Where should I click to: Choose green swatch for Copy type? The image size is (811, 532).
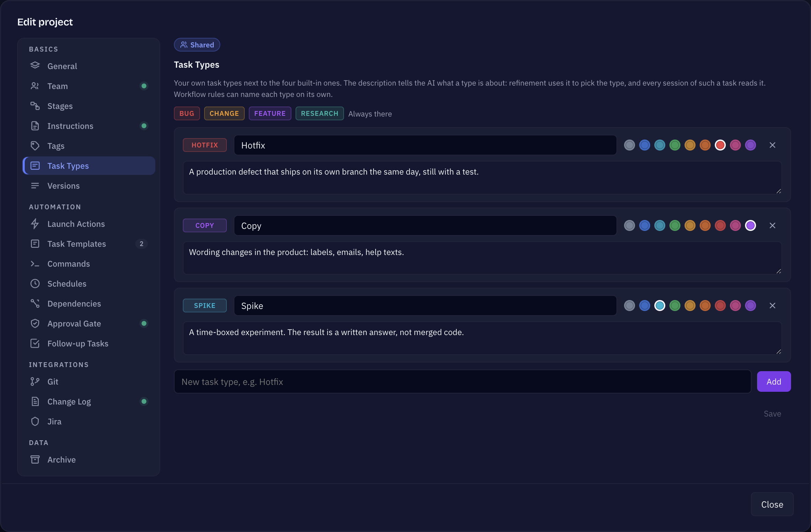click(675, 225)
